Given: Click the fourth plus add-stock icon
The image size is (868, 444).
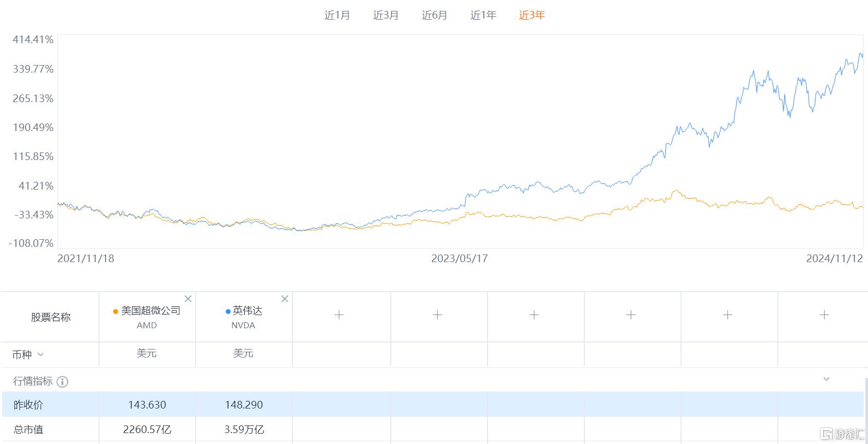Looking at the screenshot, I should (x=631, y=315).
